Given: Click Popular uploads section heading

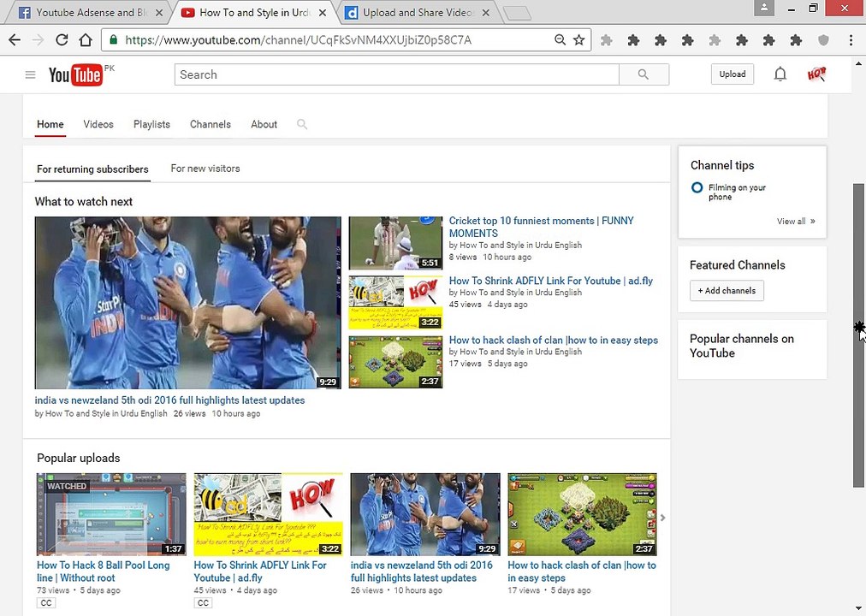Looking at the screenshot, I should click(79, 458).
